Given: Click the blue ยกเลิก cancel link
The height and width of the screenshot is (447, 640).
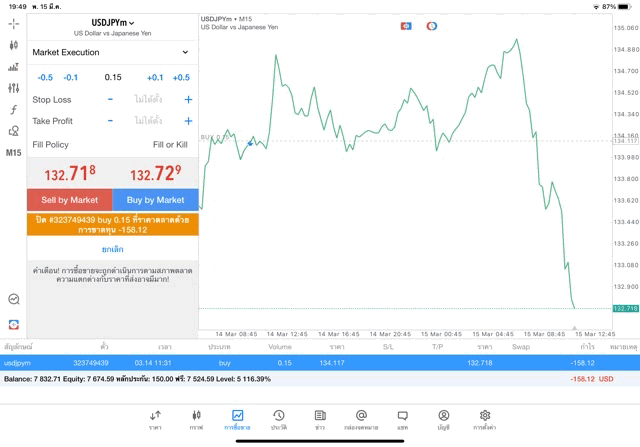Looking at the screenshot, I should (x=113, y=249).
